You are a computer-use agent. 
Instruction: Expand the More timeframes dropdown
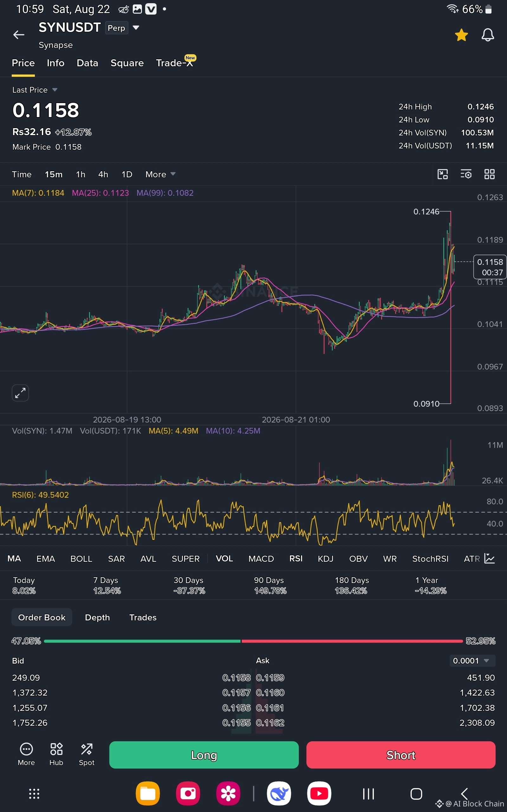(x=160, y=174)
